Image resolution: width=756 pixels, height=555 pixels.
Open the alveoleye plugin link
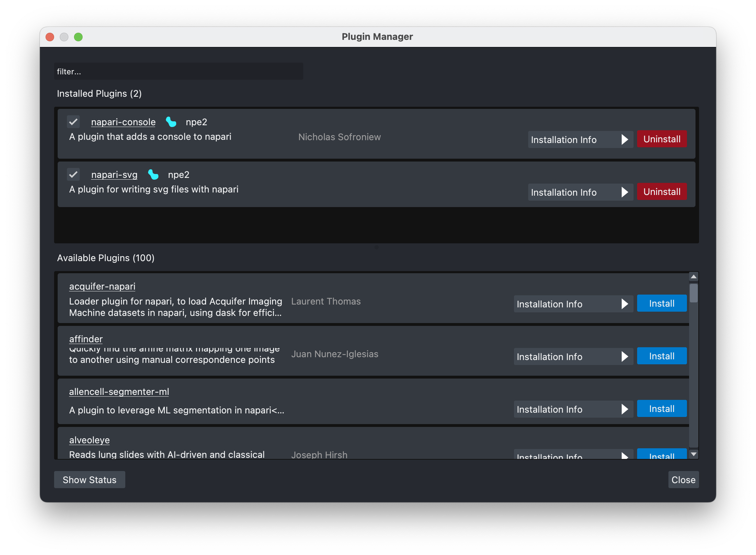pyautogui.click(x=89, y=440)
